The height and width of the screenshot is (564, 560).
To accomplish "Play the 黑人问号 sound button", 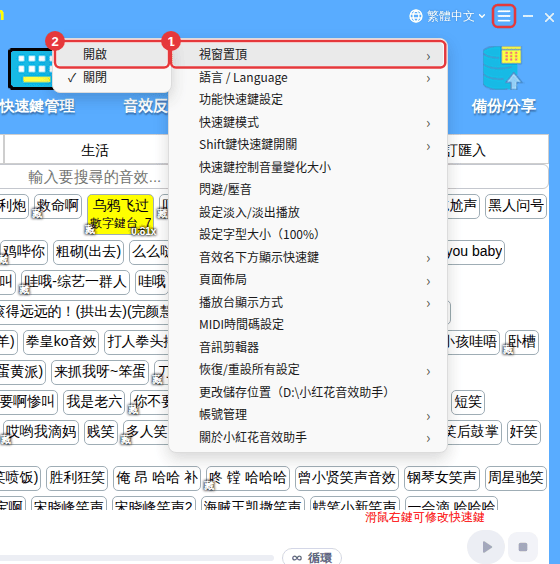I will (516, 206).
